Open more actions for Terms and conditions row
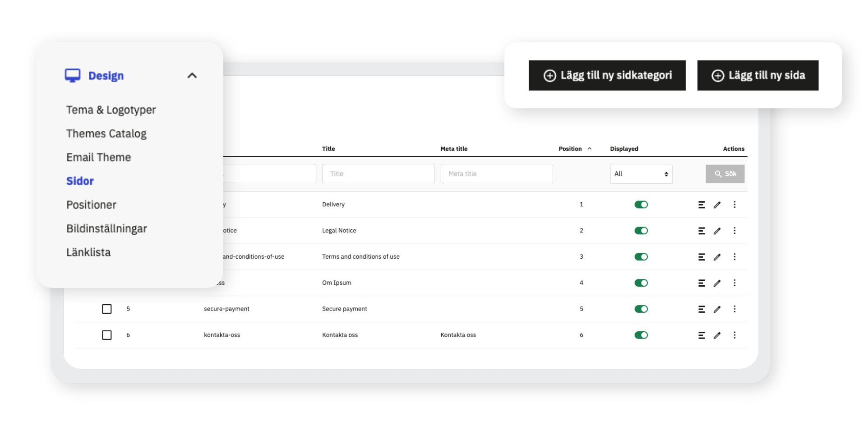This screenshot has height=441, width=868. click(734, 257)
